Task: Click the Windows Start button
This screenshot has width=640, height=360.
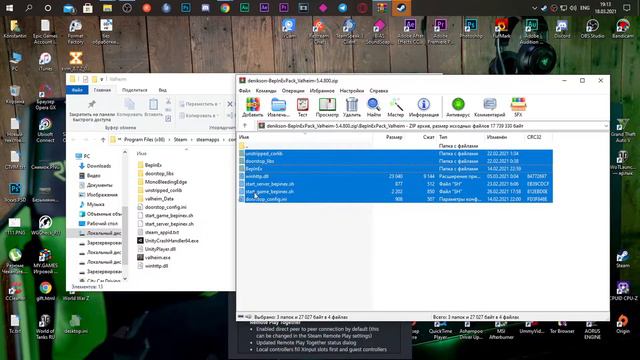Action: (9, 8)
